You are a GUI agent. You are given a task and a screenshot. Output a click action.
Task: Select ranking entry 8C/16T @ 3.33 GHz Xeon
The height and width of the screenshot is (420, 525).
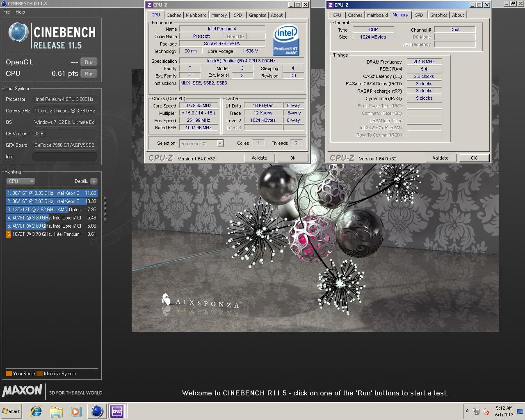click(52, 193)
